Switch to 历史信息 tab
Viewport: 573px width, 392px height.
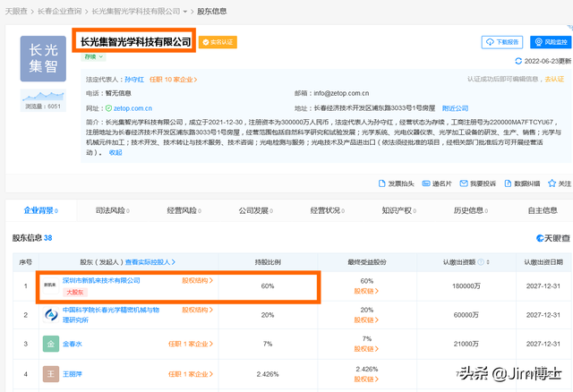point(471,210)
